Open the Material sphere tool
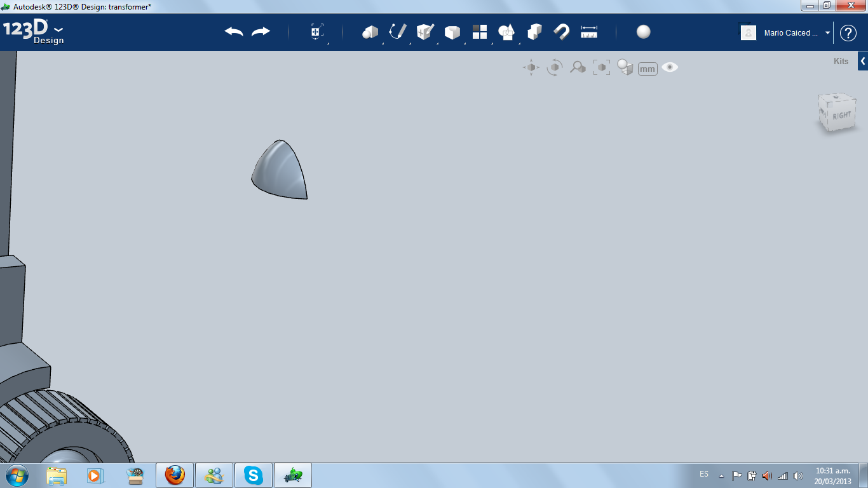 tap(644, 32)
